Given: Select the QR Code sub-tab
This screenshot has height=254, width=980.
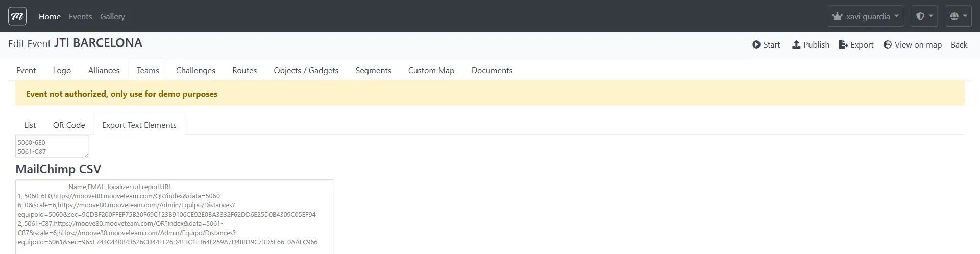Looking at the screenshot, I should [69, 125].
